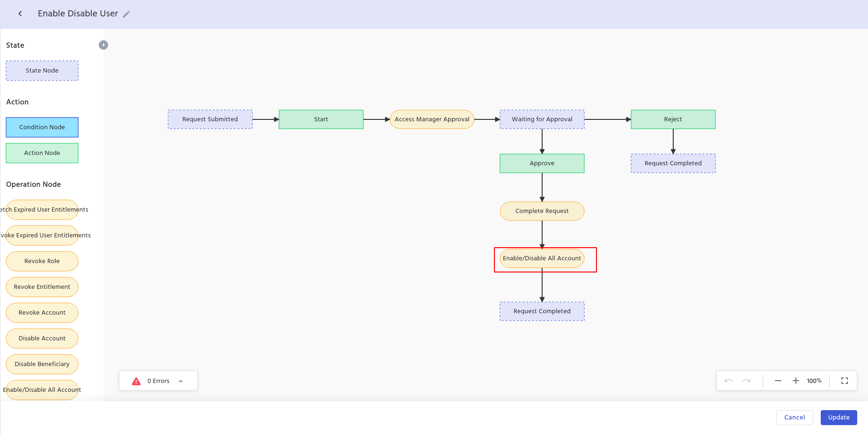Collapse the sidebar panel arrow
The width and height of the screenshot is (868, 434).
[103, 45]
